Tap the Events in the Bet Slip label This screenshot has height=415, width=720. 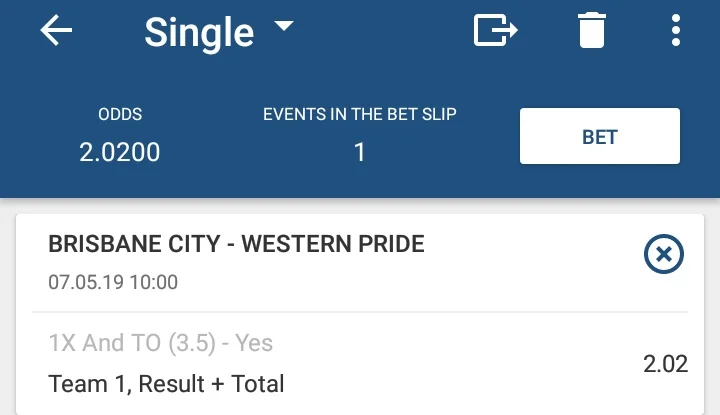[360, 115]
